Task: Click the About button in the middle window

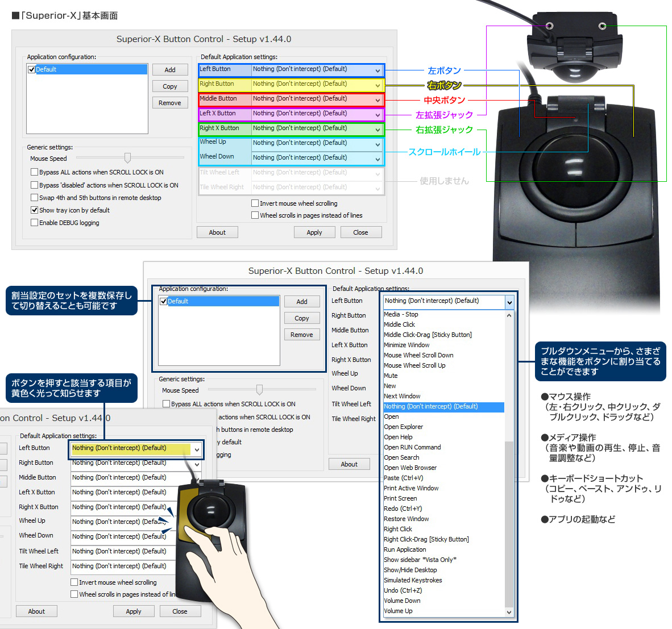Action: tap(349, 464)
